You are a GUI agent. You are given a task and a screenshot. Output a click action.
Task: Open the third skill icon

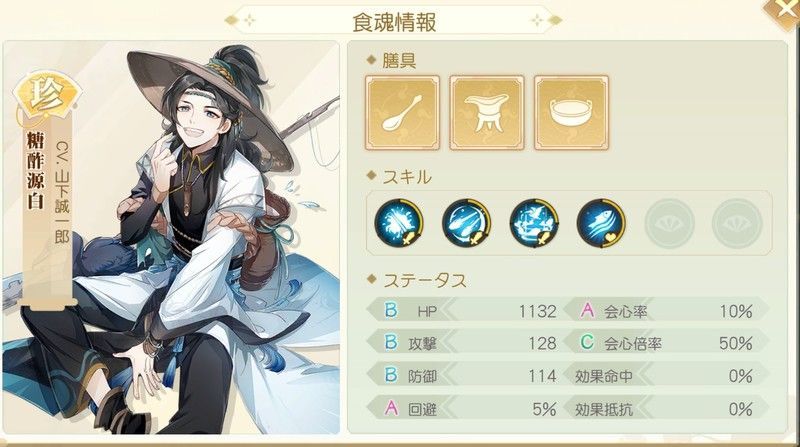[x=534, y=223]
